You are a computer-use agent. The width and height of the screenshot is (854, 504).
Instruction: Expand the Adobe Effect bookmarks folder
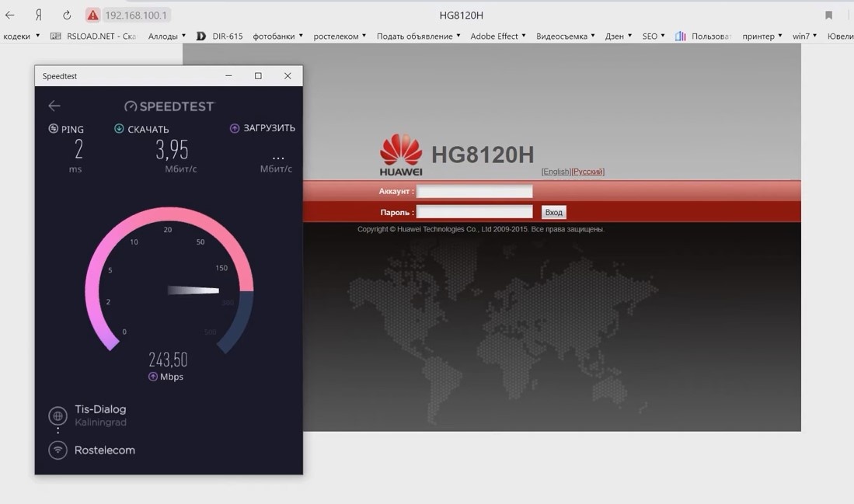pyautogui.click(x=498, y=36)
